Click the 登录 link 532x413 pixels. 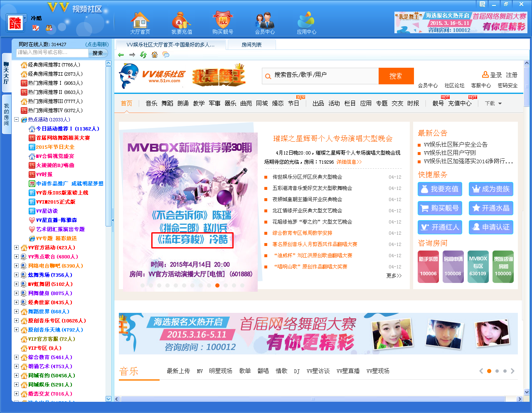coord(496,75)
